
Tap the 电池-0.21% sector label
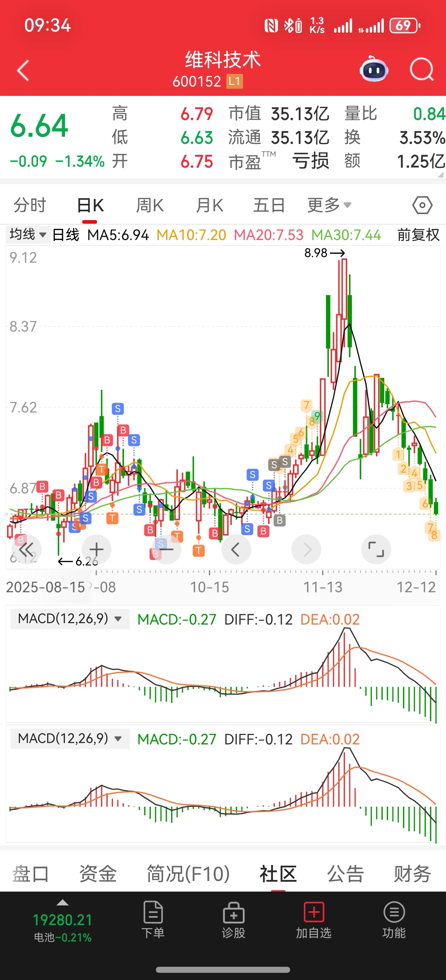point(62,937)
